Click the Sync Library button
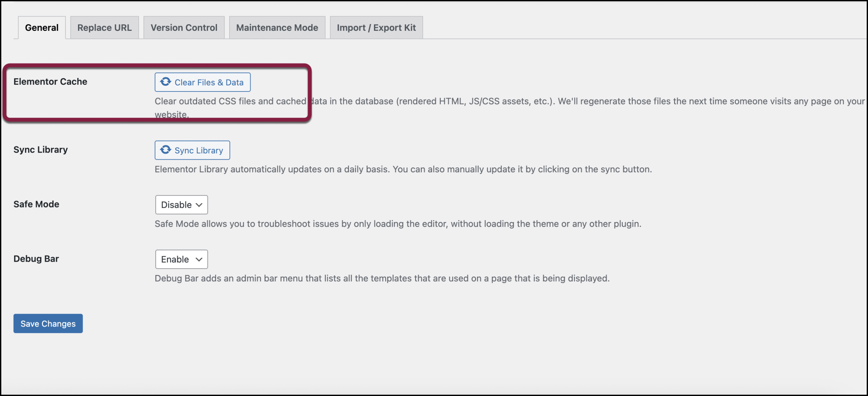Viewport: 868px width, 396px height. click(192, 150)
